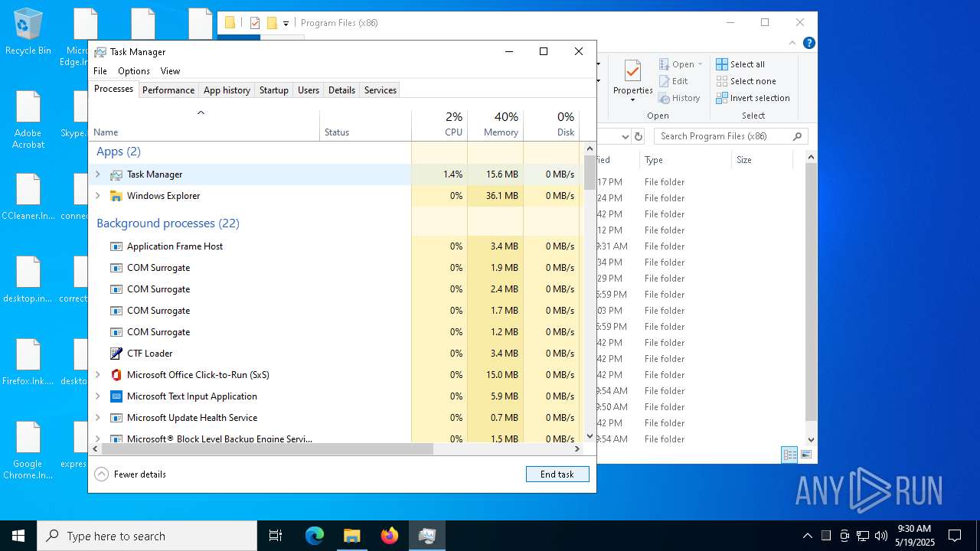The width and height of the screenshot is (980, 551).
Task: Click Select none in Explorer ribbon
Action: (x=746, y=81)
